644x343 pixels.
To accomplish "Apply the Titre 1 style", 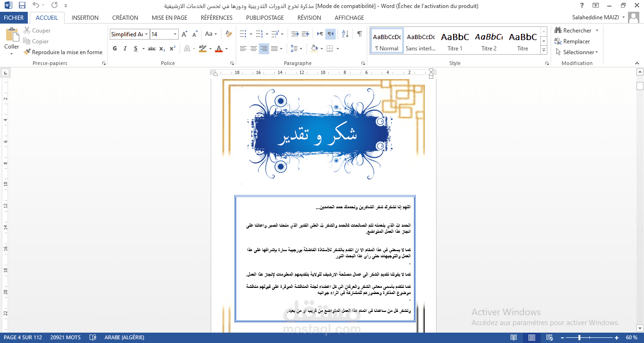I will point(455,41).
